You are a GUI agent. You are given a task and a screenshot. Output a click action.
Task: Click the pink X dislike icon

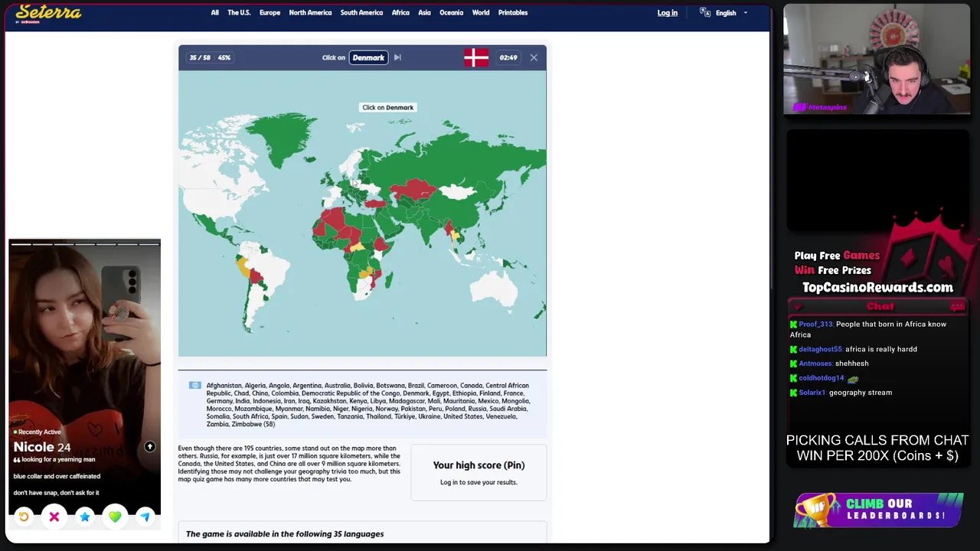point(54,517)
